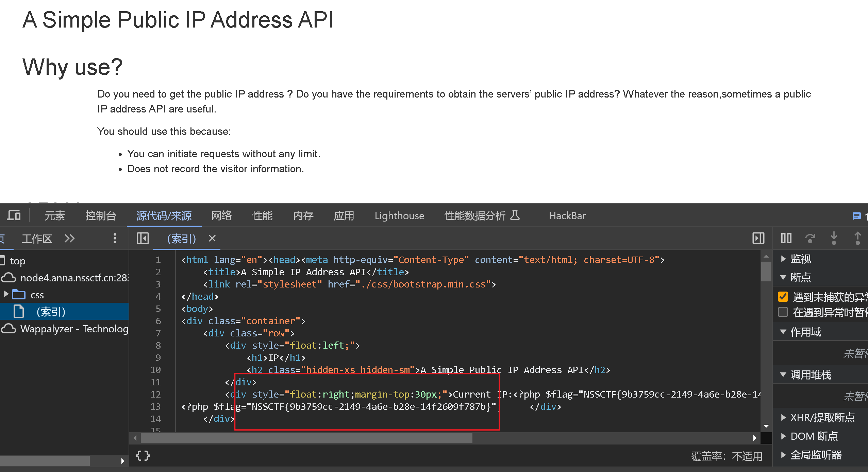Disable pause on uncaught exceptions checkbox

(783, 297)
